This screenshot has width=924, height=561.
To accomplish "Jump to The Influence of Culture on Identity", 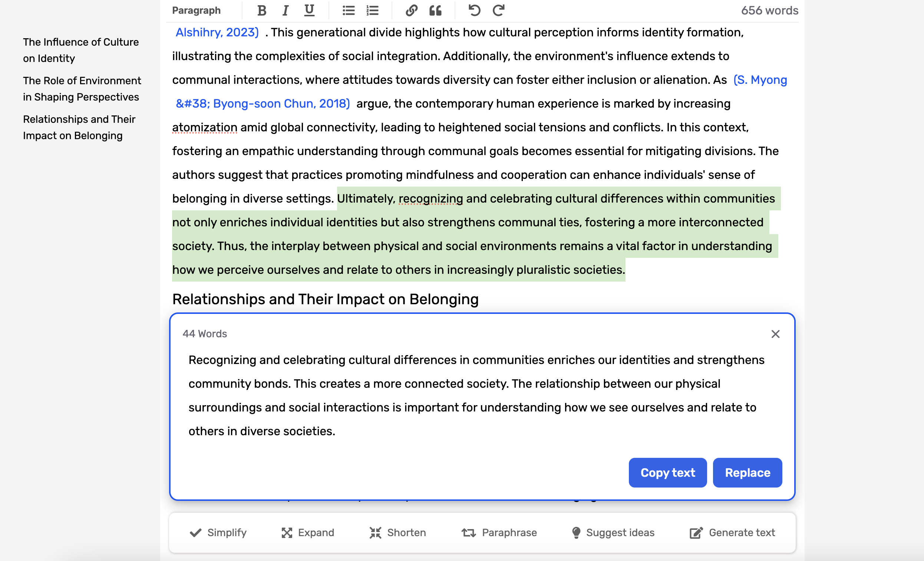I will click(80, 50).
